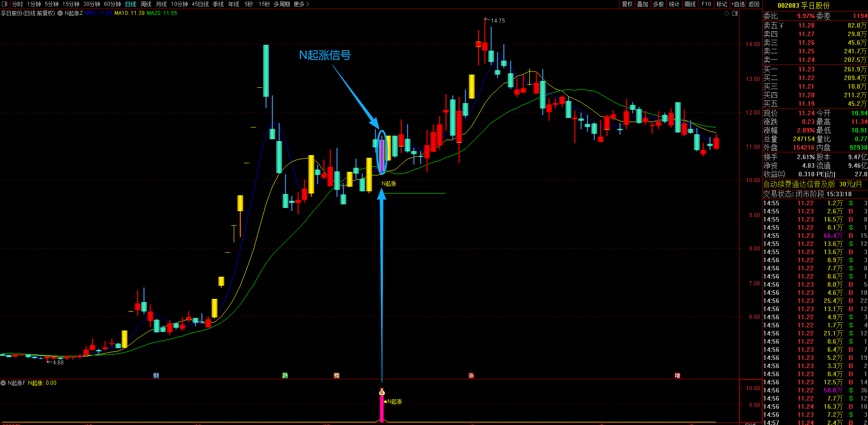
Task: Switch to 季线 quarterly chart
Action: (x=218, y=4)
